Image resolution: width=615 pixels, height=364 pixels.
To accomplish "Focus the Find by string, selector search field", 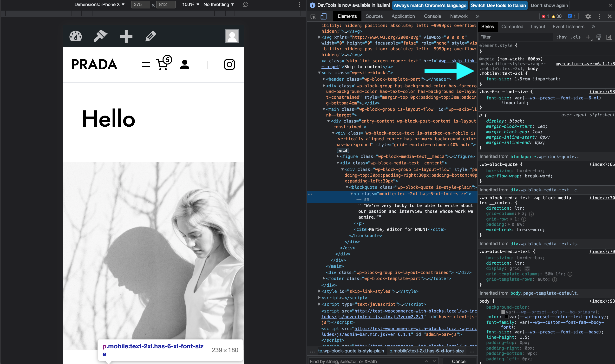I will tap(365, 361).
